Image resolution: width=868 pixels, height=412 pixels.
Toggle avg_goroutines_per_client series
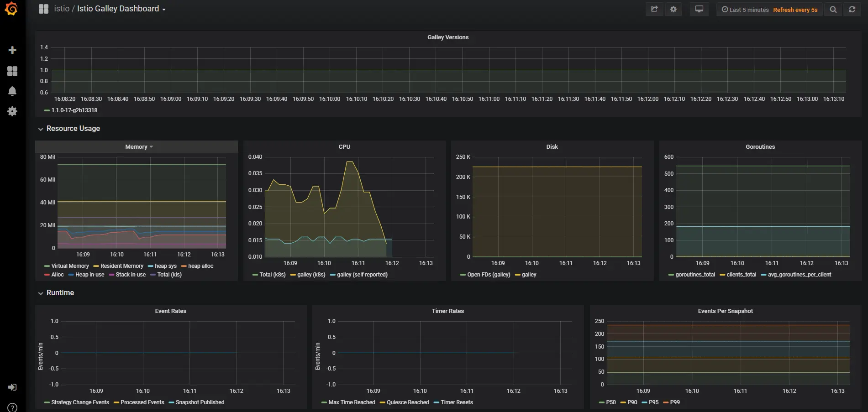(800, 275)
